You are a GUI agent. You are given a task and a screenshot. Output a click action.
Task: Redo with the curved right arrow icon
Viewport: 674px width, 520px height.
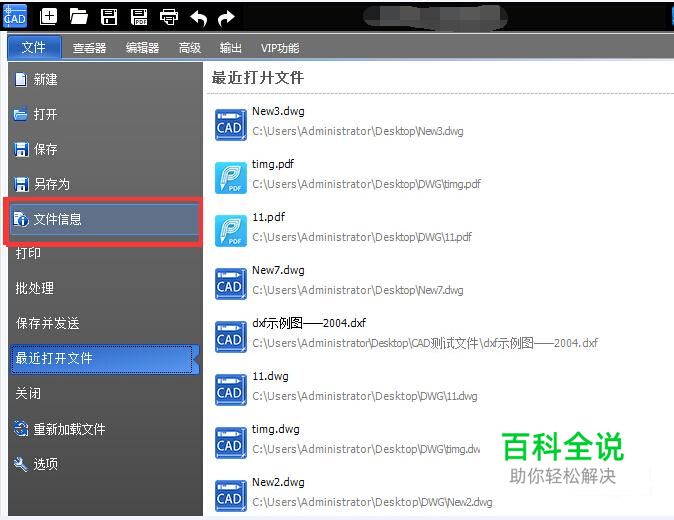226,18
